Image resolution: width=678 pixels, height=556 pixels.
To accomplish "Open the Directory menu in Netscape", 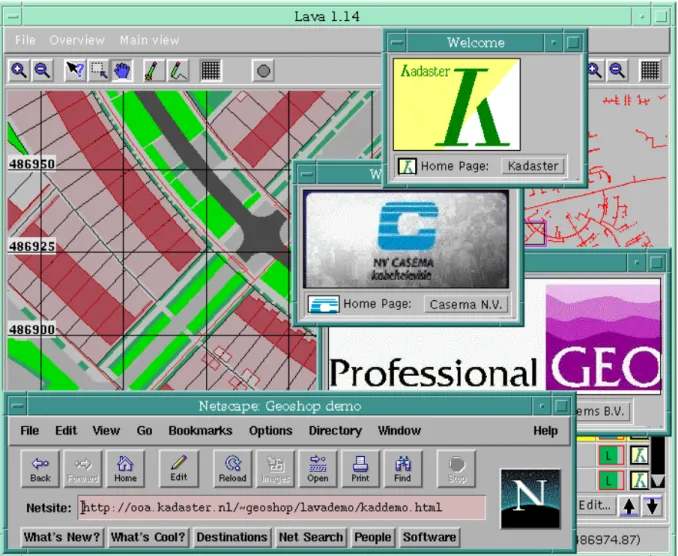I will (335, 431).
